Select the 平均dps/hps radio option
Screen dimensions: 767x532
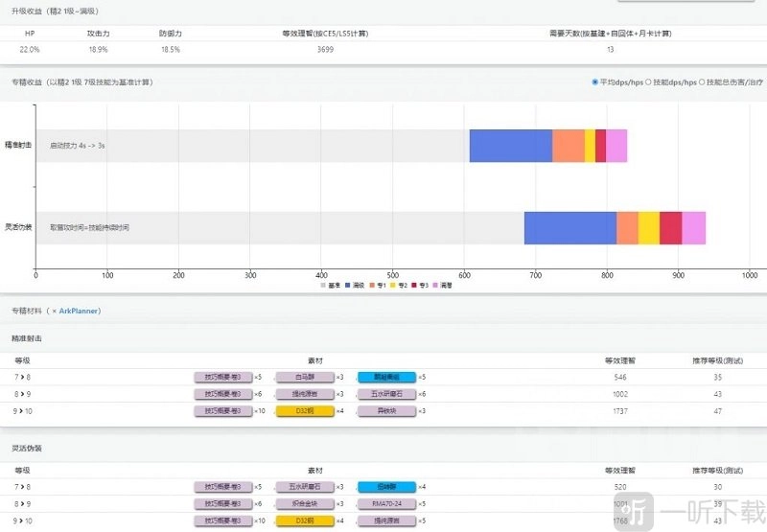click(x=595, y=82)
